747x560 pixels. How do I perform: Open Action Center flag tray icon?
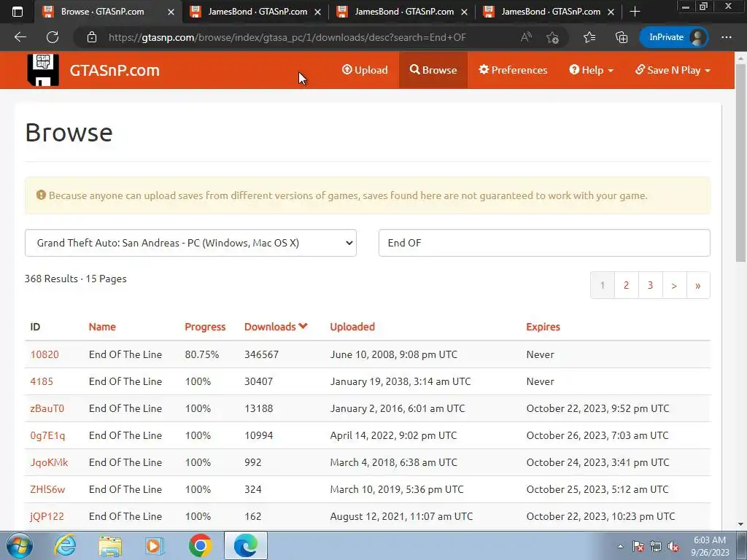click(x=638, y=547)
